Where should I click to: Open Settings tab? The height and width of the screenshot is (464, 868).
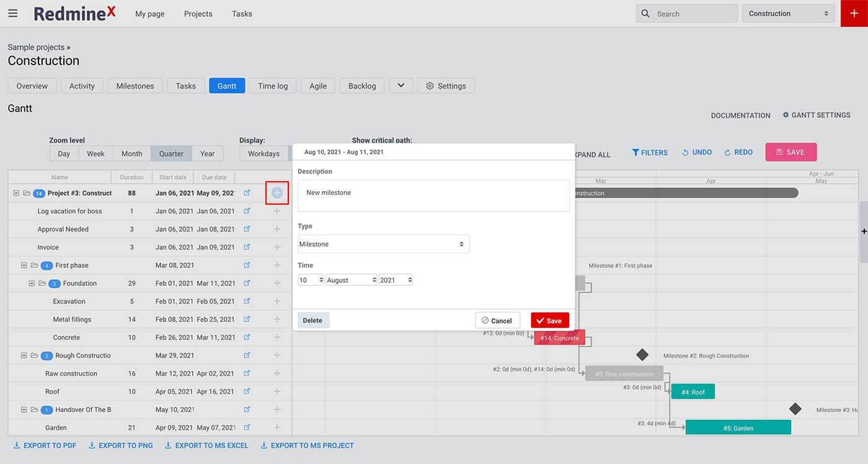click(446, 86)
